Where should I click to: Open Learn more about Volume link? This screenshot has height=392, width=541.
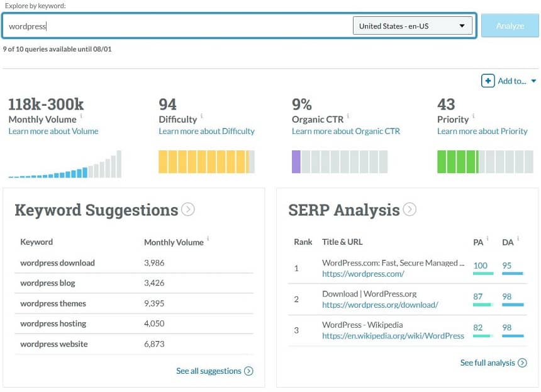(53, 131)
